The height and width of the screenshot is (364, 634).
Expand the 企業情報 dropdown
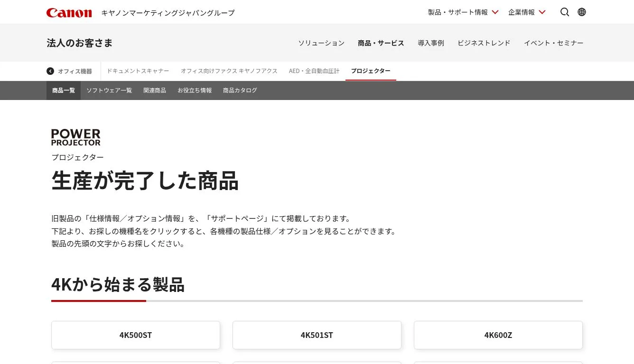pos(527,12)
